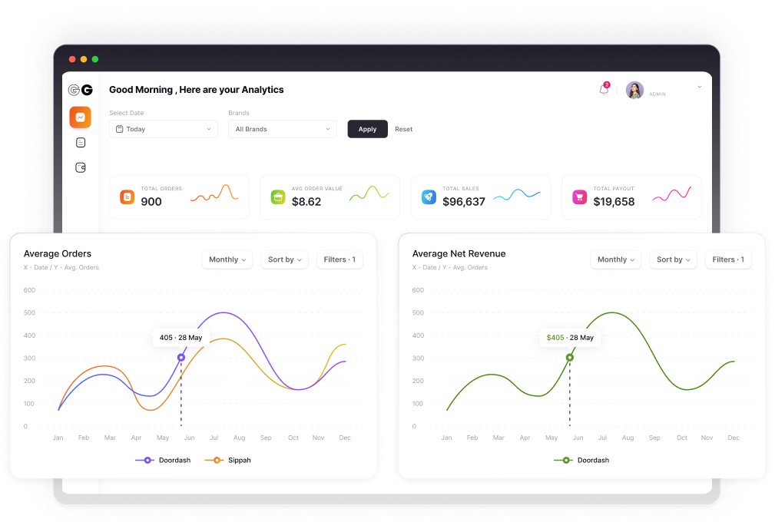
Task: Open the analytics icon in the sidebar
Action: [x=80, y=117]
